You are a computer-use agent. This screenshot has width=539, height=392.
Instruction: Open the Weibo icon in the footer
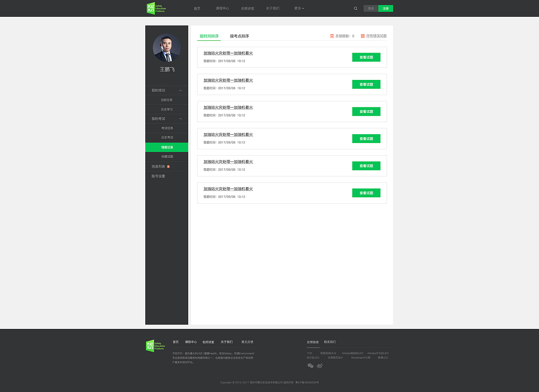[320, 366]
